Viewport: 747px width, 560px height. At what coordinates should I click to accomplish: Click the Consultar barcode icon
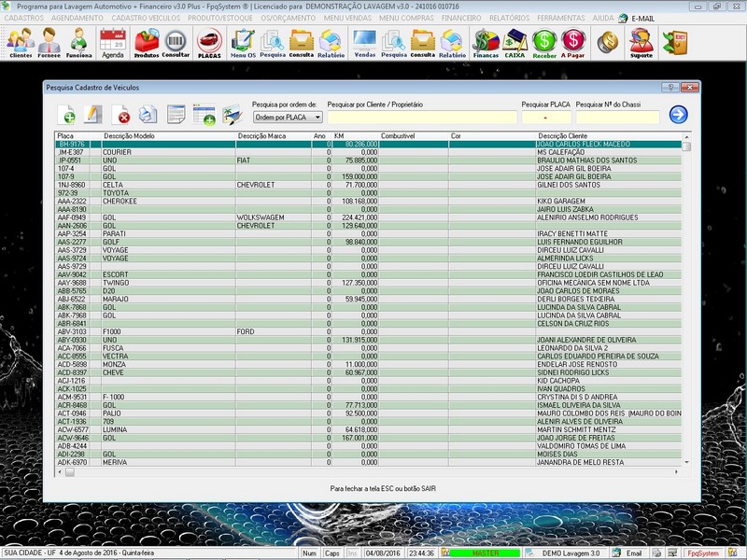(176, 43)
